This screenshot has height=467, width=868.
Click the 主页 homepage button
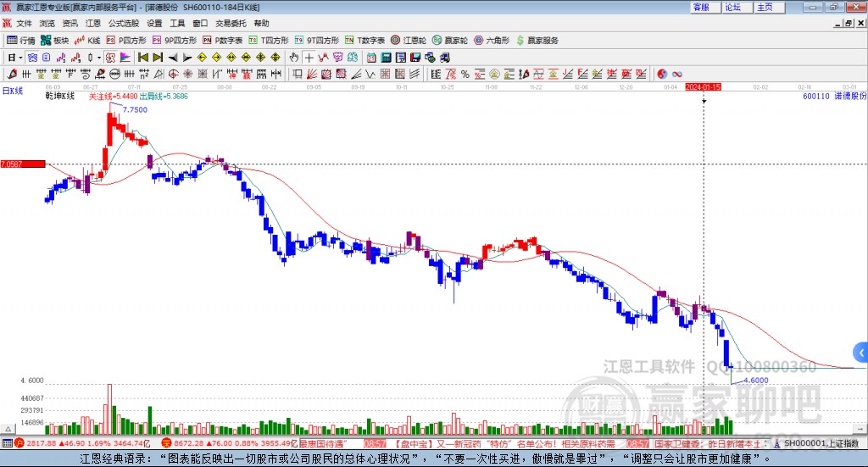click(769, 7)
